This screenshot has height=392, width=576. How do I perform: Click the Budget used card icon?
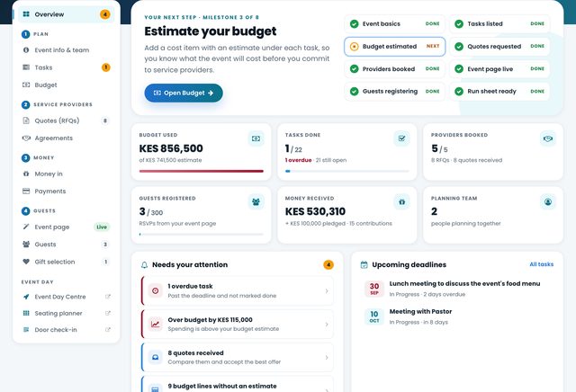pos(256,138)
